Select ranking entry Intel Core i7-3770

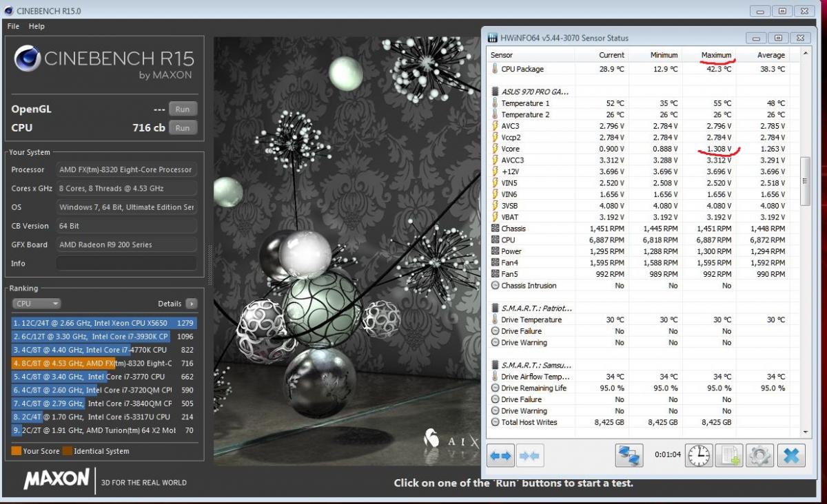point(104,377)
